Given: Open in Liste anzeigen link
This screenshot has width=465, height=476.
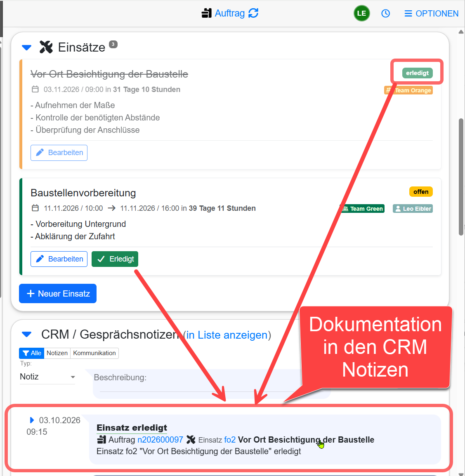Looking at the screenshot, I should pos(227,335).
